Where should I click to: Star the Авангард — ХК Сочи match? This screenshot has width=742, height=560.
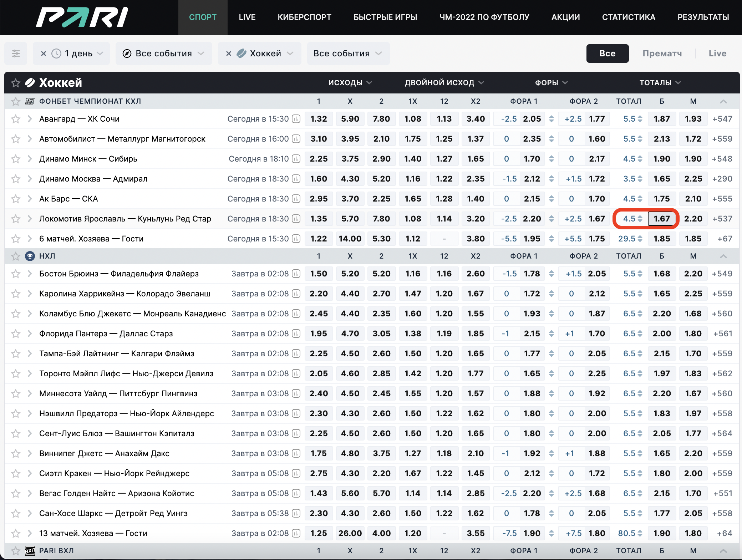[x=15, y=119]
